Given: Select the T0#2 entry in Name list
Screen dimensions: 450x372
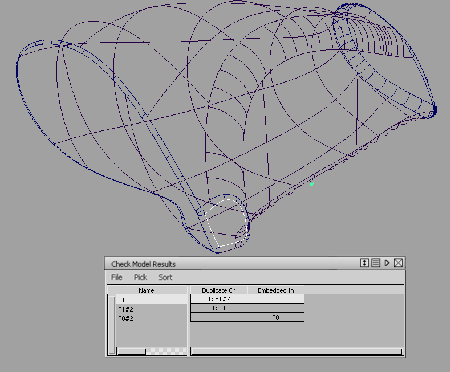Looking at the screenshot, I should click(x=126, y=318).
